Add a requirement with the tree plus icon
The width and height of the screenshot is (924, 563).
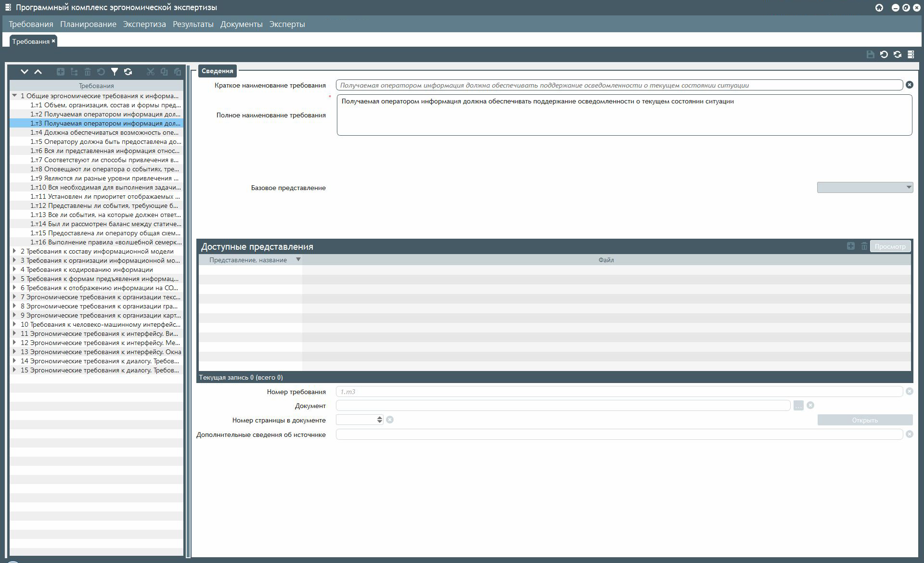(61, 72)
